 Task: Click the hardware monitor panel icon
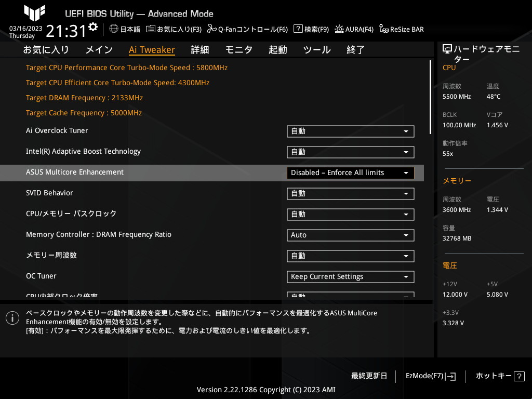click(x=447, y=49)
